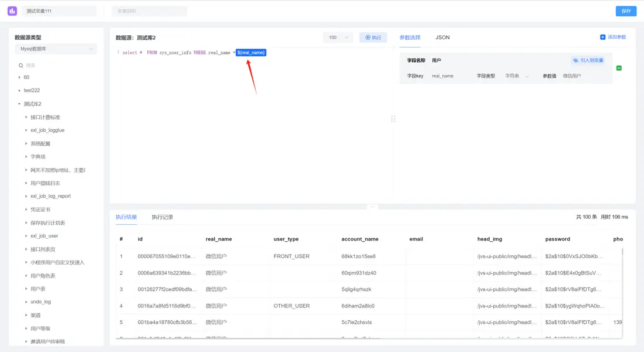
Task: Click the OTHER_USER cell in row 4
Action: (291, 306)
